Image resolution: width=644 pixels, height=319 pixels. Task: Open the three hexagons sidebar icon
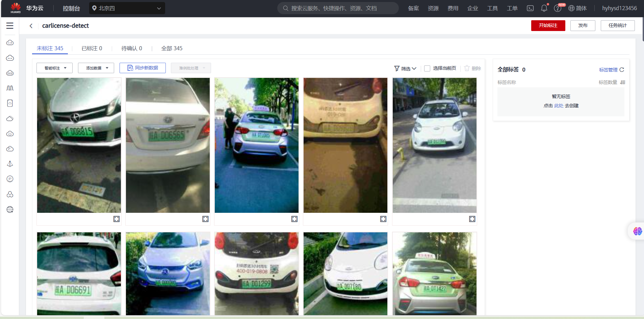coord(10,195)
